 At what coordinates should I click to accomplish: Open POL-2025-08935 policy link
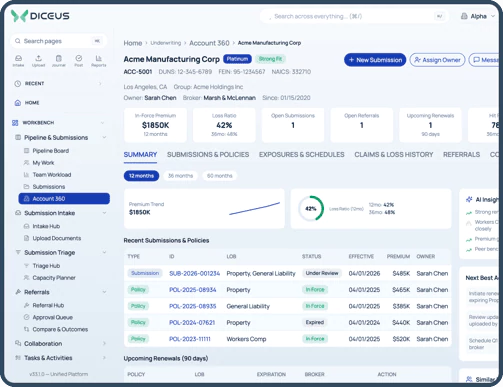pyautogui.click(x=193, y=306)
